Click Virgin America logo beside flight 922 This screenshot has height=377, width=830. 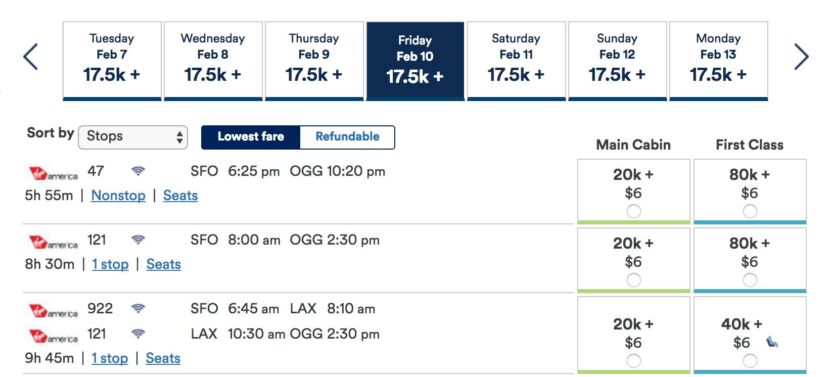tap(53, 311)
